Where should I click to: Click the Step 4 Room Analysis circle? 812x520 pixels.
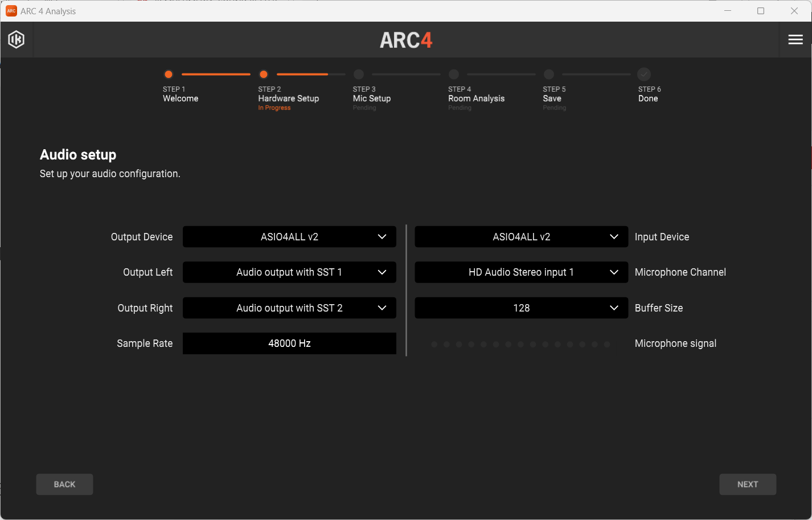tap(454, 74)
